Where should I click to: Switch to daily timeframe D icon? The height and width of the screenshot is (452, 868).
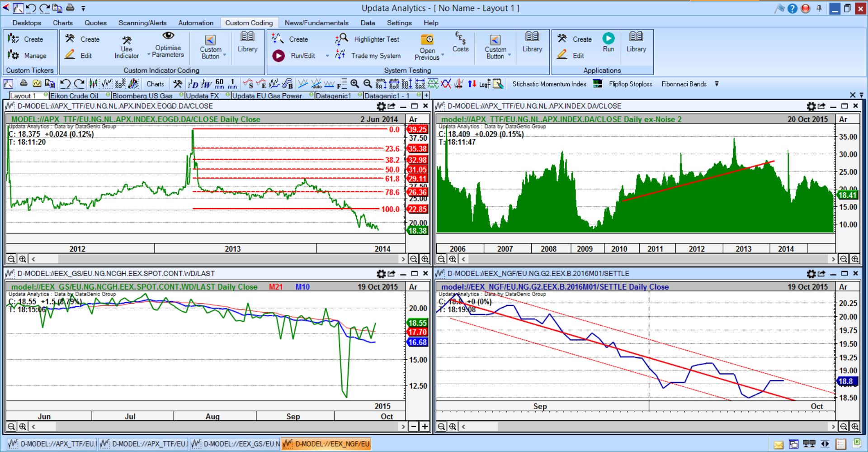(x=193, y=84)
